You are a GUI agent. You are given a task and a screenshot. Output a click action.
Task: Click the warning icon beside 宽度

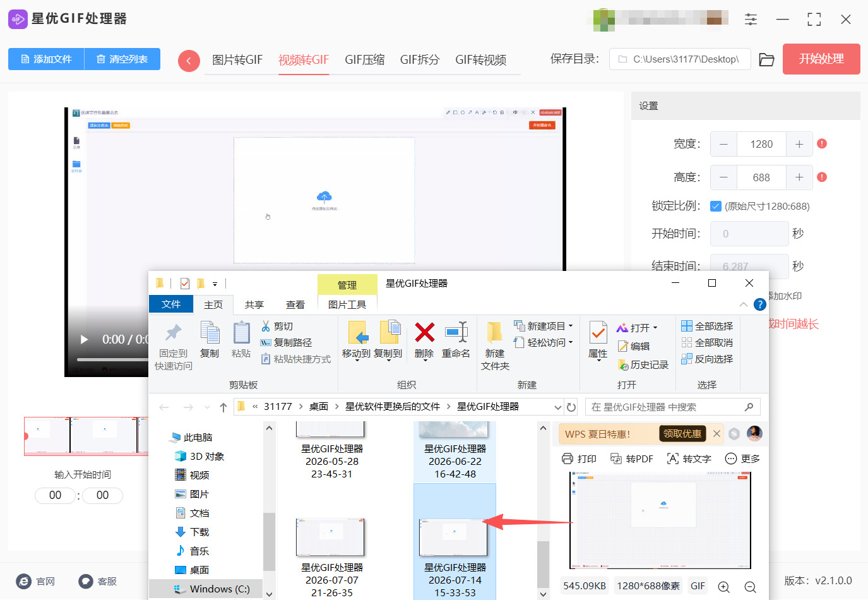point(822,143)
